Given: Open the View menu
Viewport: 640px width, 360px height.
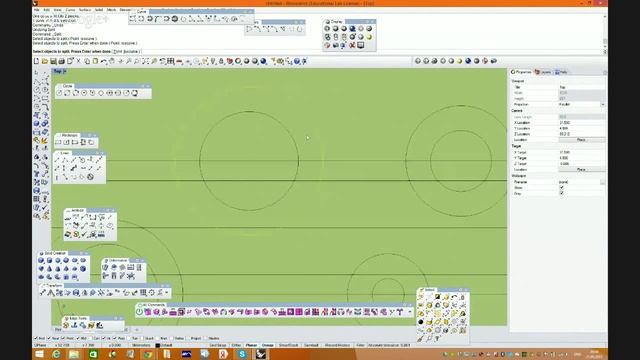Looking at the screenshot, I should pyautogui.click(x=58, y=10).
